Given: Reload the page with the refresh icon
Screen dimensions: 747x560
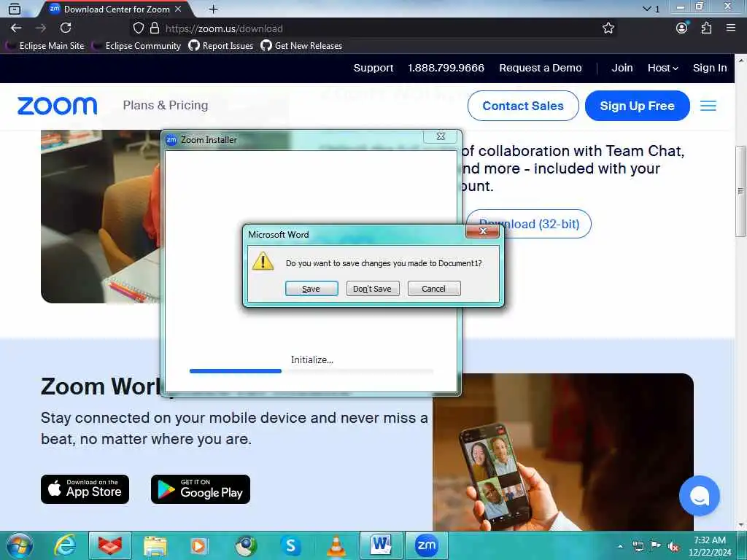Looking at the screenshot, I should (66, 28).
